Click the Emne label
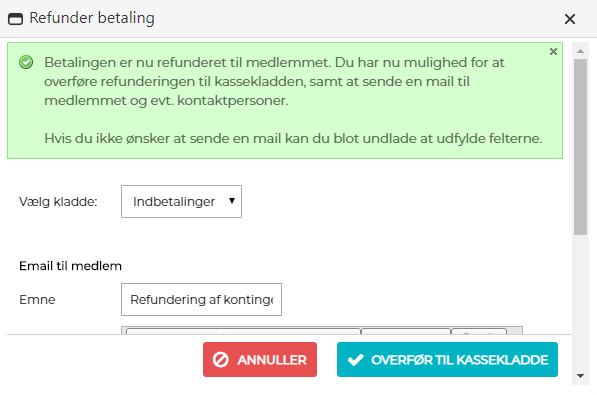This screenshot has height=395, width=597. pyautogui.click(x=37, y=300)
